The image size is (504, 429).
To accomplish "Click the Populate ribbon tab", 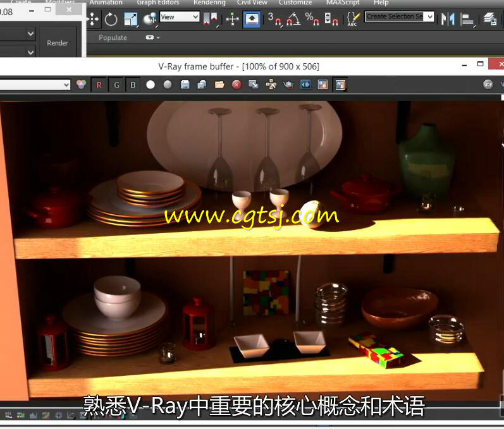I will 113,37.
